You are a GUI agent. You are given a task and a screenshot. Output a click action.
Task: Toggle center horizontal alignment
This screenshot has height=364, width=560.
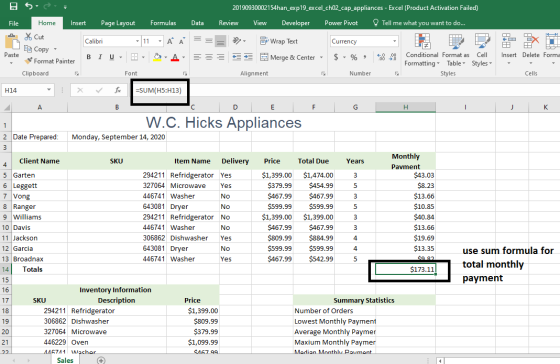[209, 57]
